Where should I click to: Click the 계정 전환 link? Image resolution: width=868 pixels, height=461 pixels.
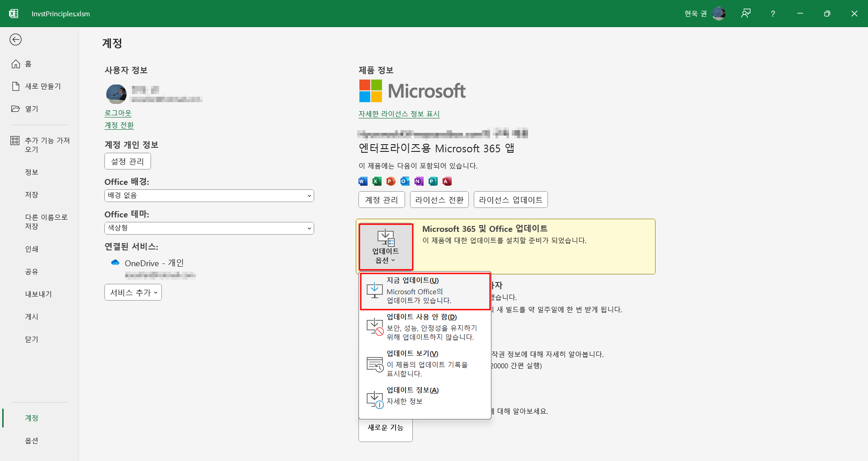tap(119, 125)
